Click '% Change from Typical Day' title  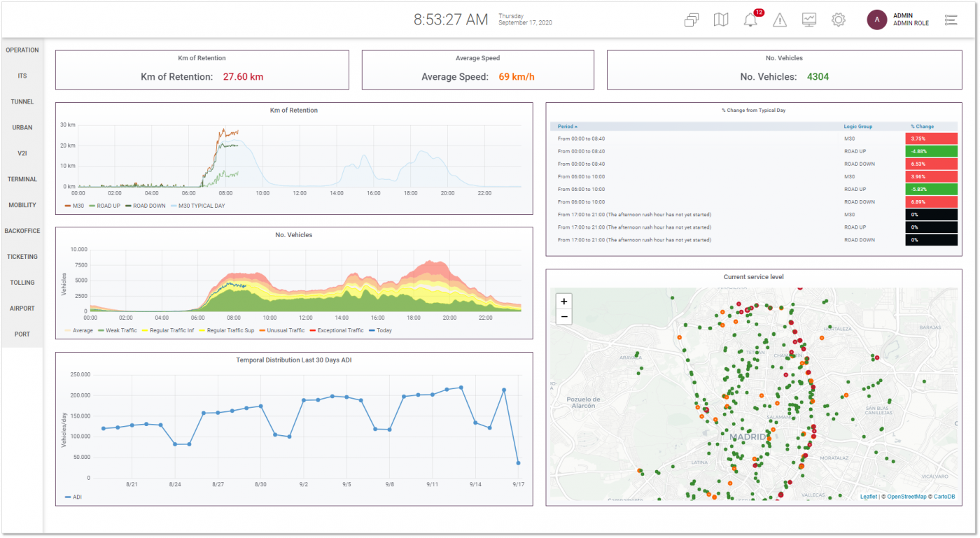point(753,111)
